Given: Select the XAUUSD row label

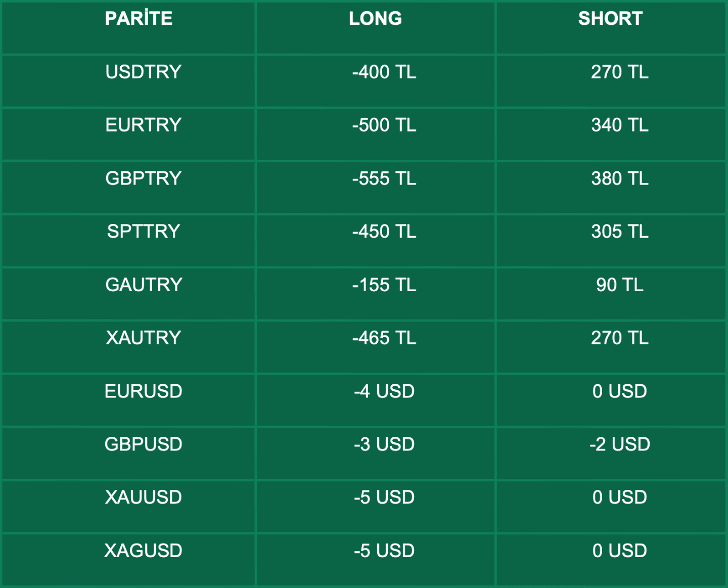Looking at the screenshot, I should pyautogui.click(x=143, y=497).
